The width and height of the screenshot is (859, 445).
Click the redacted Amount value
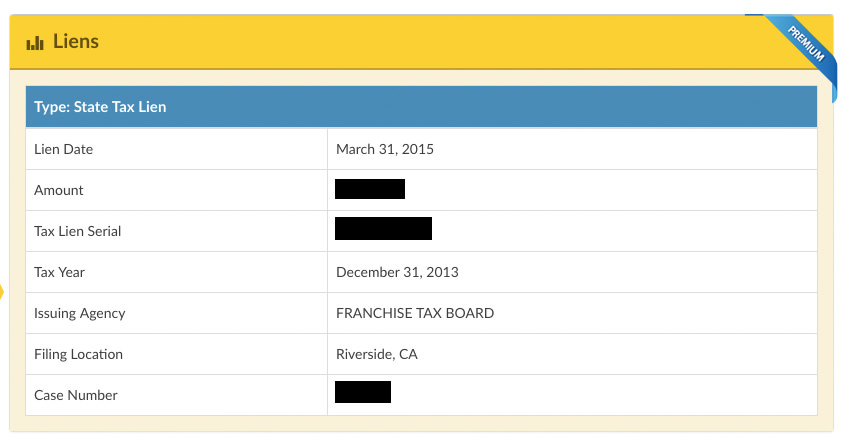370,189
